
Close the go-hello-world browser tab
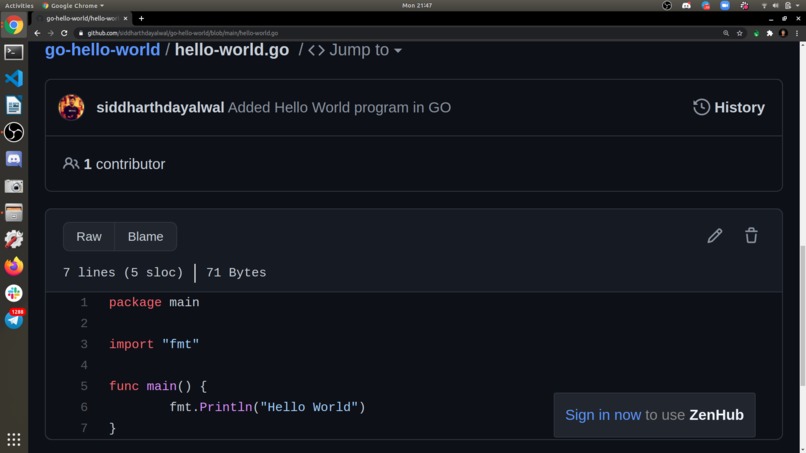coord(125,19)
